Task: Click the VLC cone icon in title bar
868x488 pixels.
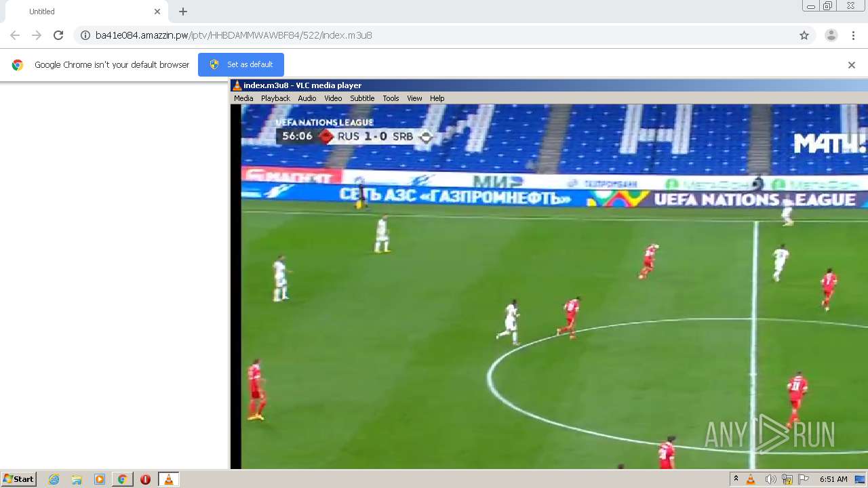Action: pos(237,85)
